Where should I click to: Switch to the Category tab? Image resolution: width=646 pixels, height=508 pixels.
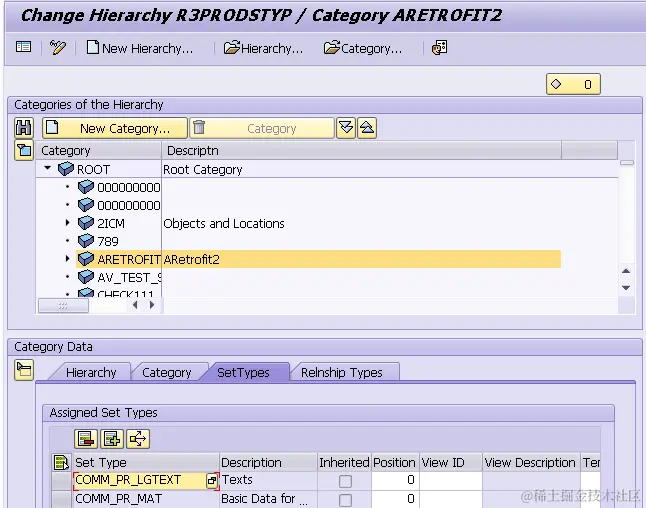[166, 372]
